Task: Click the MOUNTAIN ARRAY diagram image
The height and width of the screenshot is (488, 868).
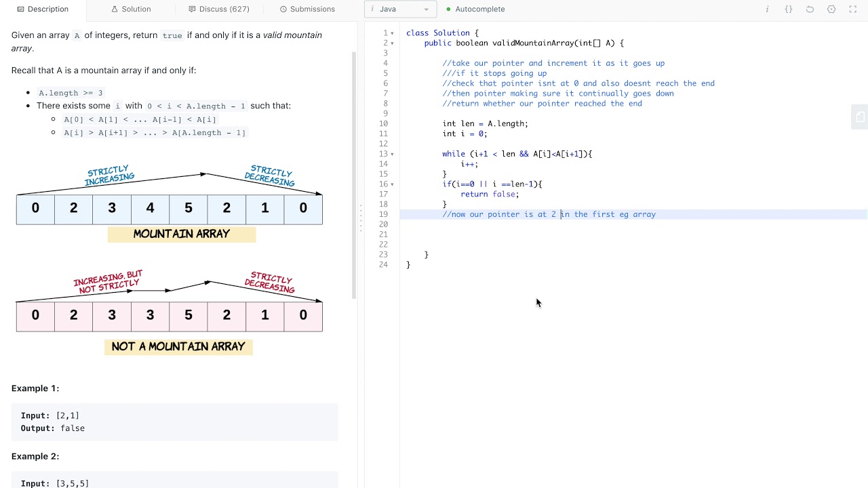Action: click(170, 203)
